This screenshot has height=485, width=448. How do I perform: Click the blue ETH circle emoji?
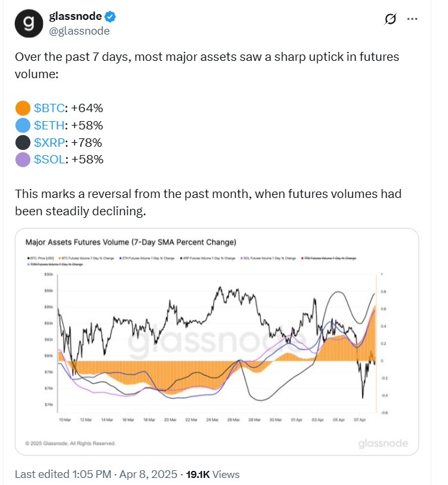coord(22,126)
